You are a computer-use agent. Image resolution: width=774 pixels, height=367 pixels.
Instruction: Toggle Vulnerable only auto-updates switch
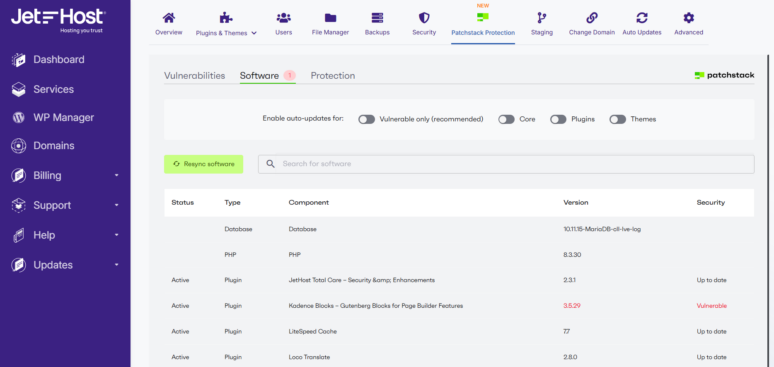pos(367,120)
